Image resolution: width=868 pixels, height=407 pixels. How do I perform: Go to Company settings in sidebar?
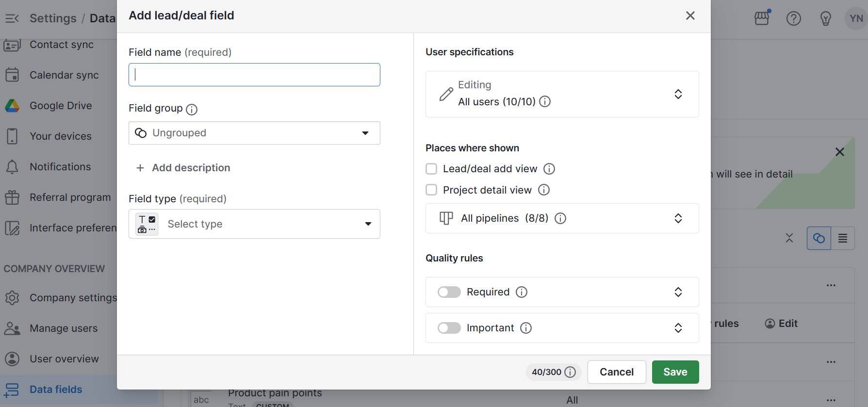pos(73,298)
